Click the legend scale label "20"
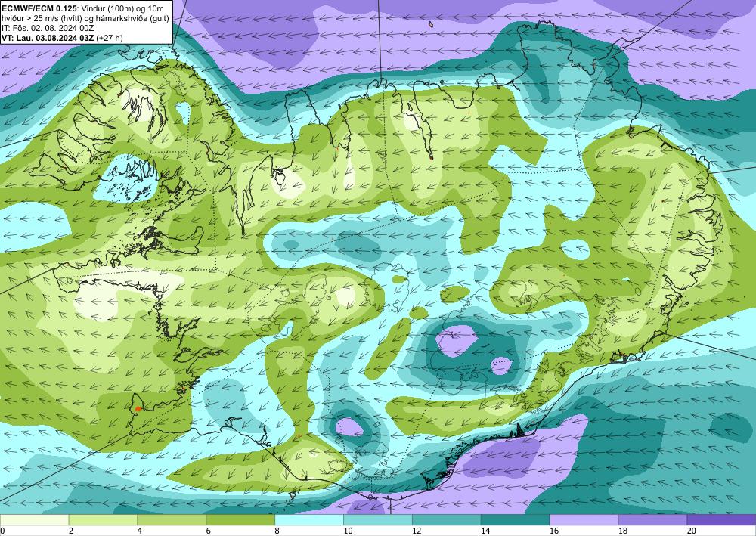756x536 pixels. 692,531
